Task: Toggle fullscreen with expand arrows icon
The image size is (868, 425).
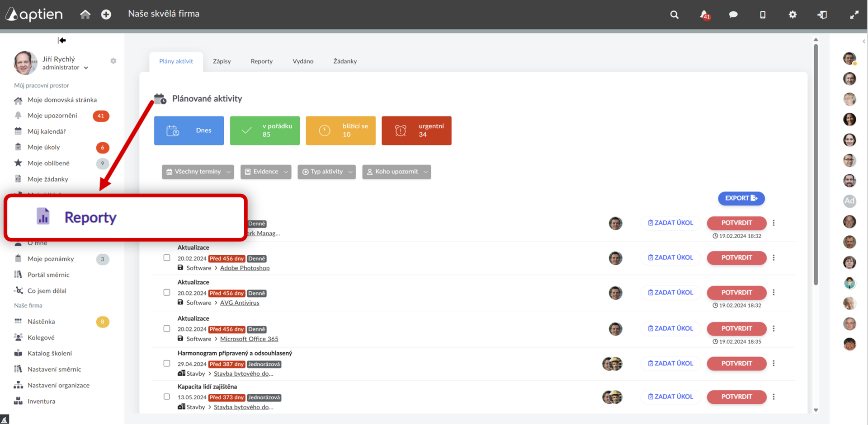Action: click(x=854, y=14)
